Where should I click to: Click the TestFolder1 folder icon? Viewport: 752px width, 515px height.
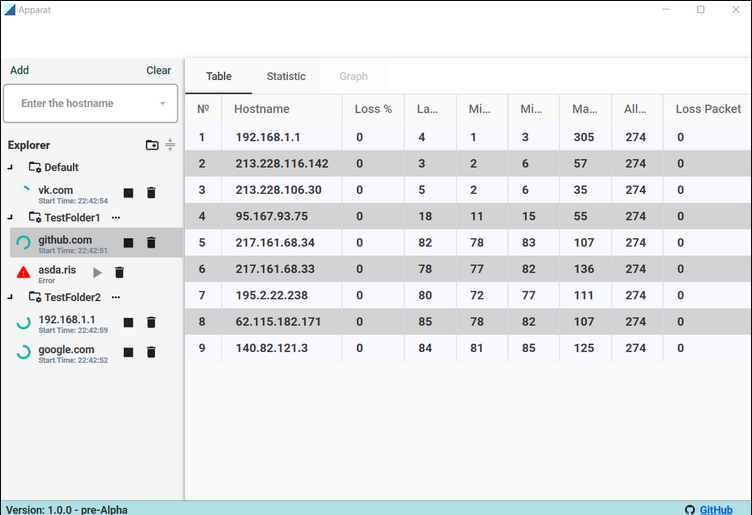(35, 217)
